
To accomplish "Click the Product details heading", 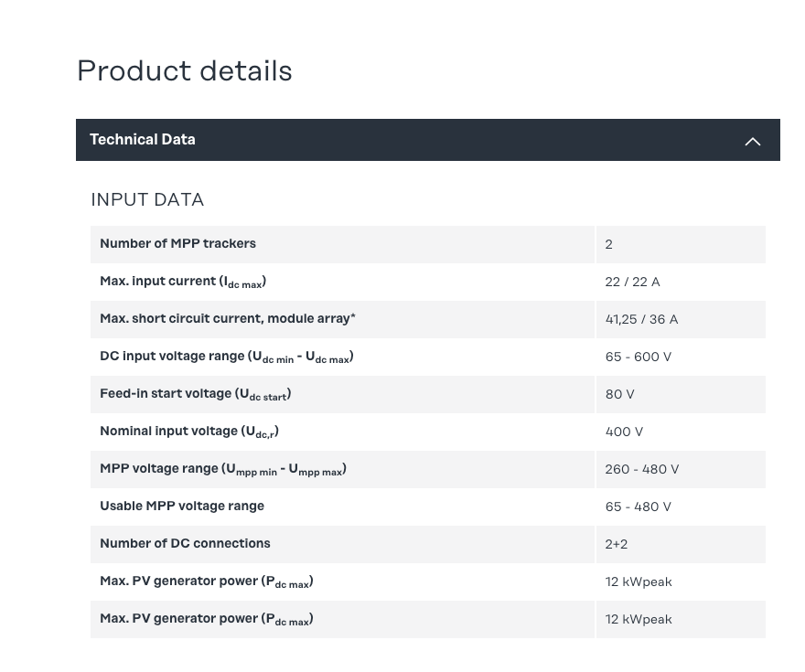I will coord(185,71).
